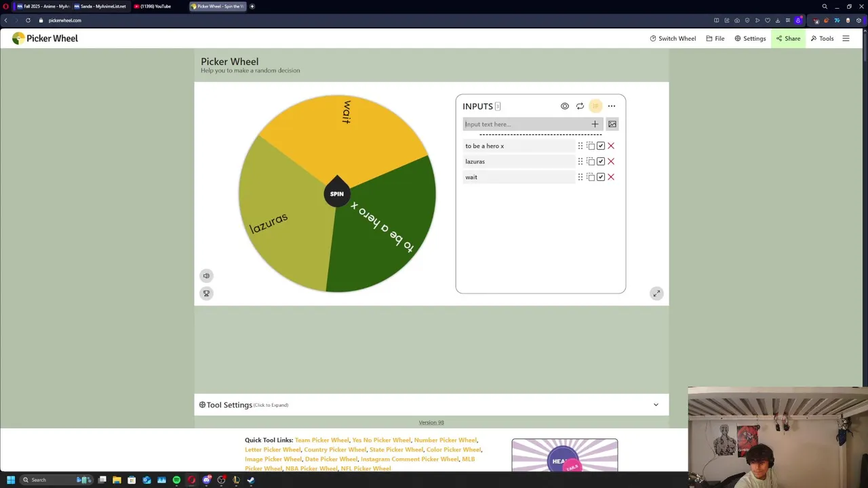Uncheck the 'to be a hero x' checkbox
Screen dimensions: 868x488
tap(601, 146)
